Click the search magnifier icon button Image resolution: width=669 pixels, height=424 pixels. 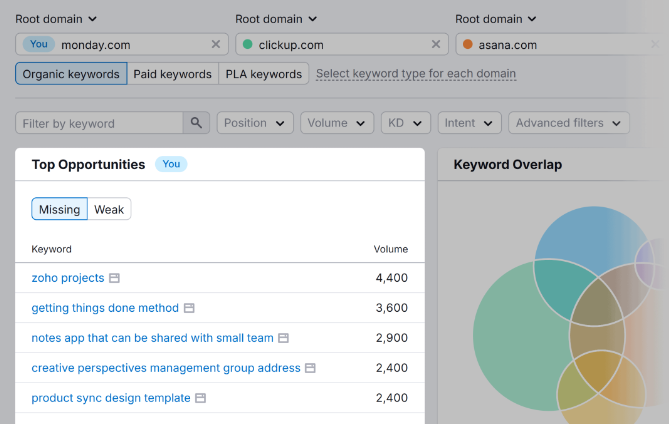196,123
